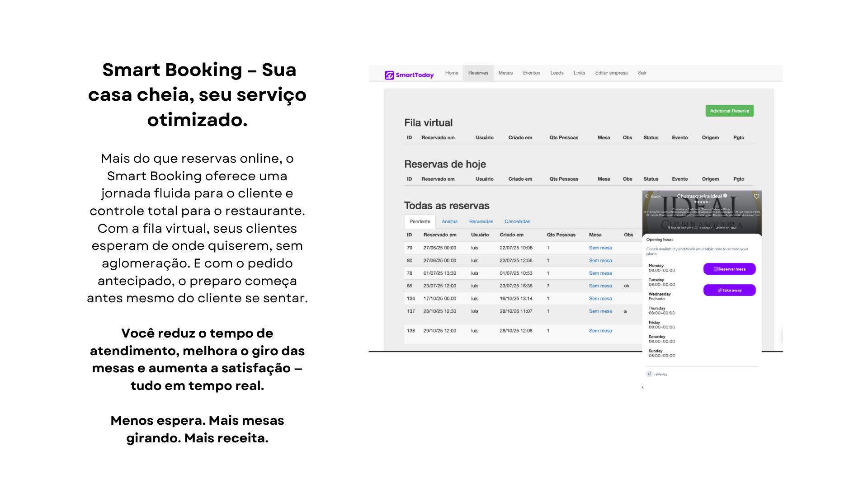Click Sair to log out

(x=642, y=73)
